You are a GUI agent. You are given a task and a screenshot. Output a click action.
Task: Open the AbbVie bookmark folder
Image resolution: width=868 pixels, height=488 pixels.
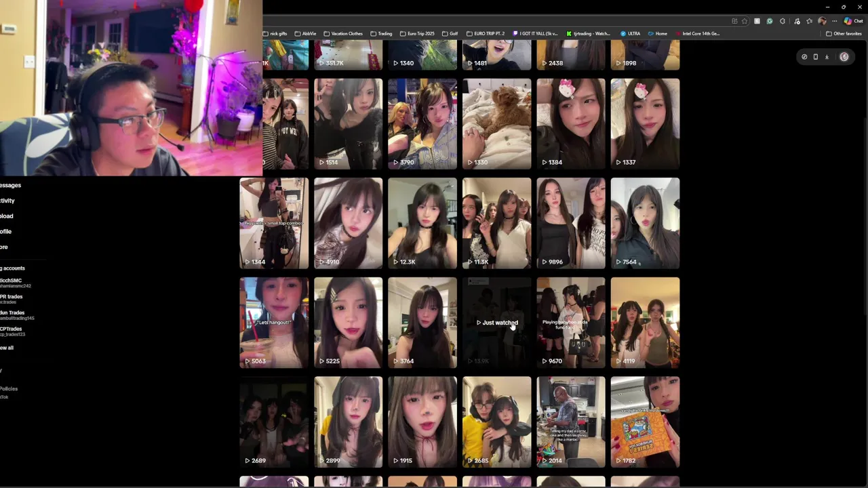point(306,33)
